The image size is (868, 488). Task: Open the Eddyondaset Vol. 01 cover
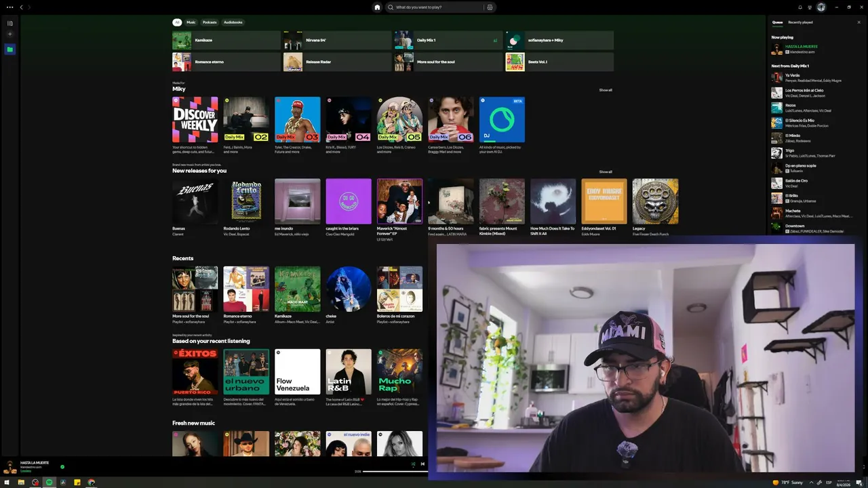click(604, 201)
